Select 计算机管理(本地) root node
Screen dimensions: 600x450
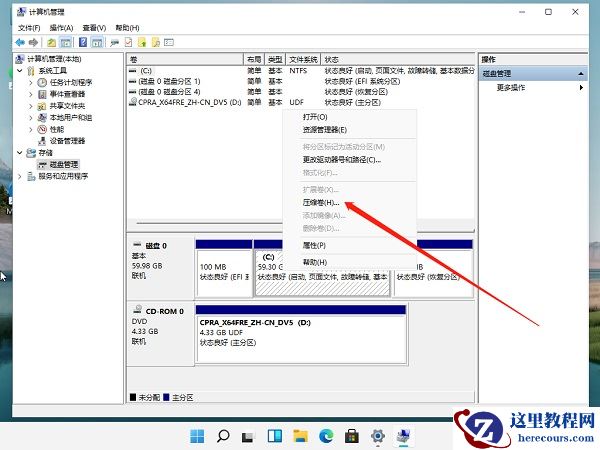[x=54, y=59]
